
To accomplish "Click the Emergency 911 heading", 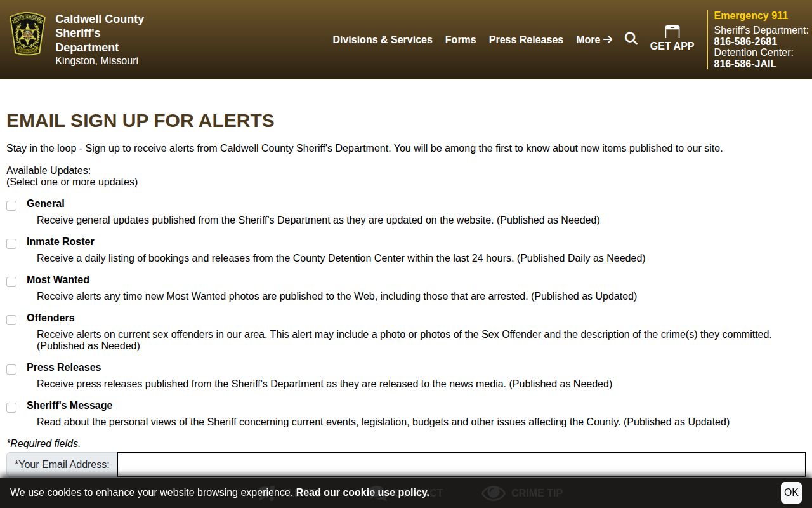I will point(750,15).
